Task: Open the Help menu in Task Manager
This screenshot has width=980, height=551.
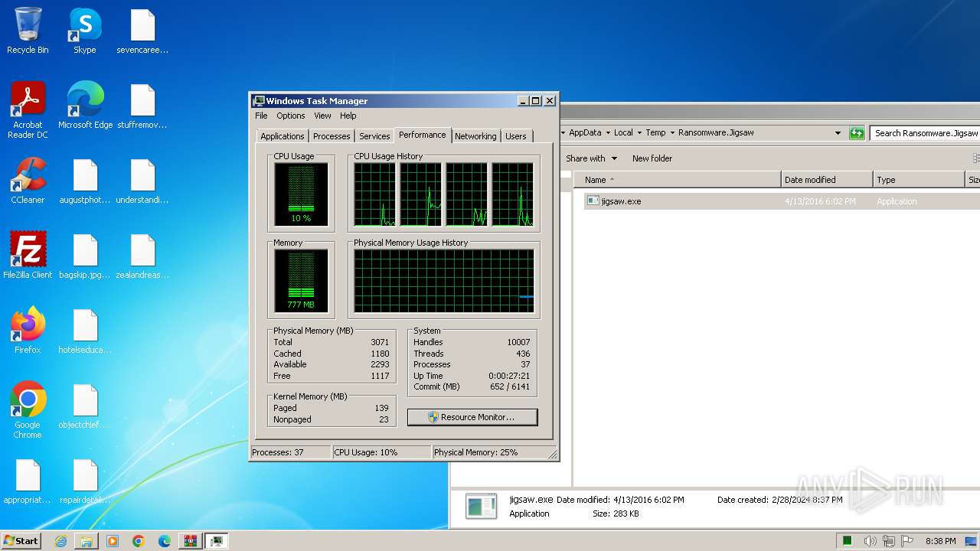Action: 348,116
